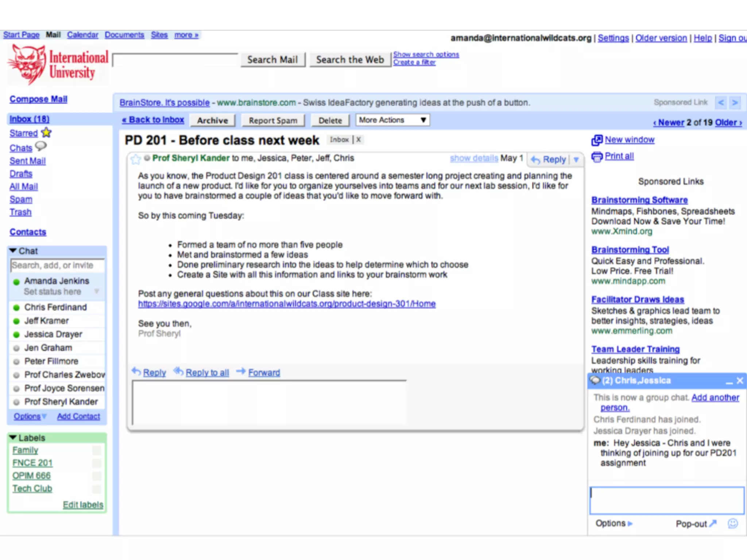The image size is (747, 560).
Task: Open Settings link
Action: coord(613,38)
